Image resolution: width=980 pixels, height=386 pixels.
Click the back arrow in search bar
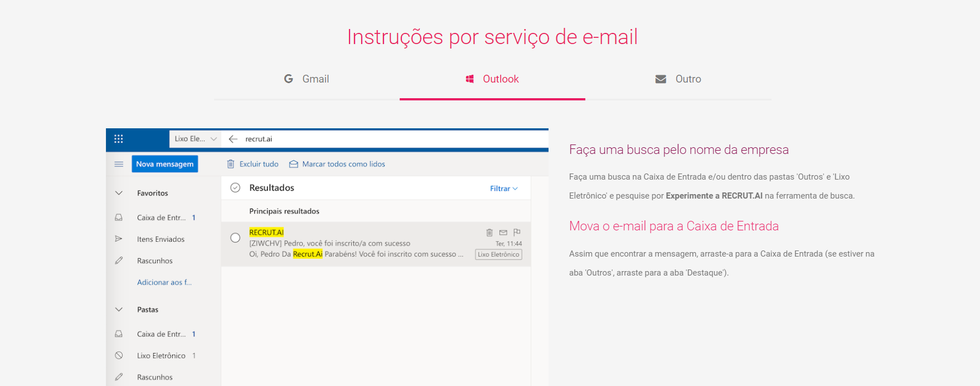click(x=233, y=139)
